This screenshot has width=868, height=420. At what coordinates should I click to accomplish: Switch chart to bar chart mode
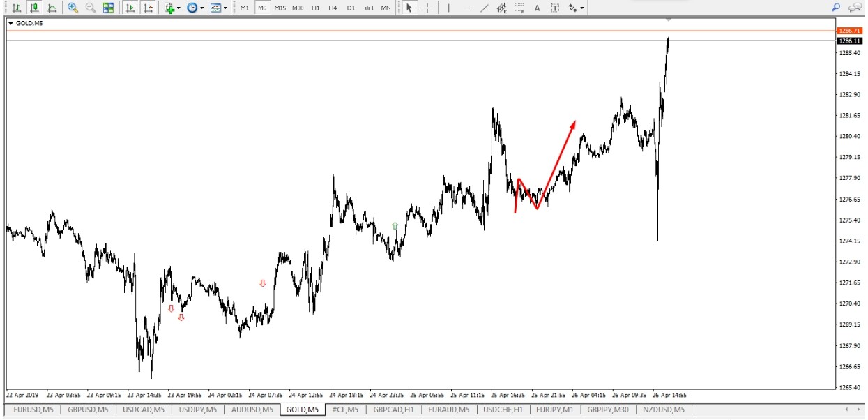(16, 8)
